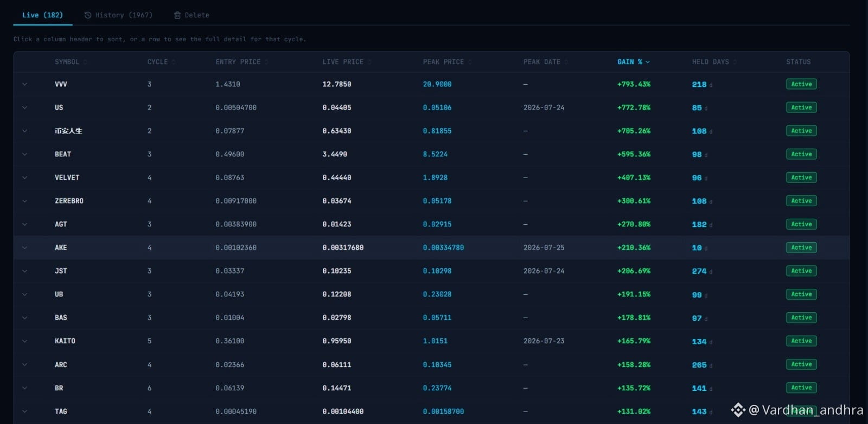868x424 pixels.
Task: Click entry price 0.00504700
Action: (x=236, y=107)
